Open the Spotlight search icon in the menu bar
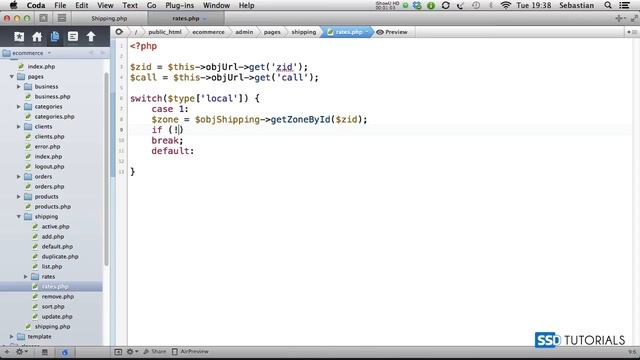 pyautogui.click(x=608, y=5)
